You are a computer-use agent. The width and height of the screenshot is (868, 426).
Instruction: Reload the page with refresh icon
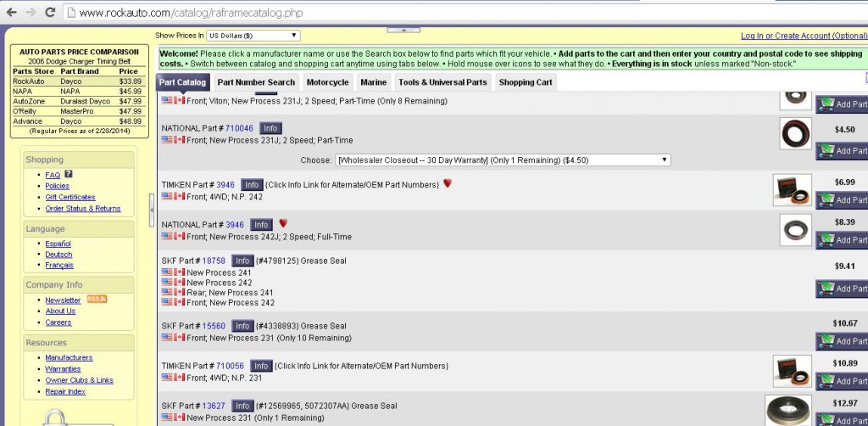[x=50, y=12]
